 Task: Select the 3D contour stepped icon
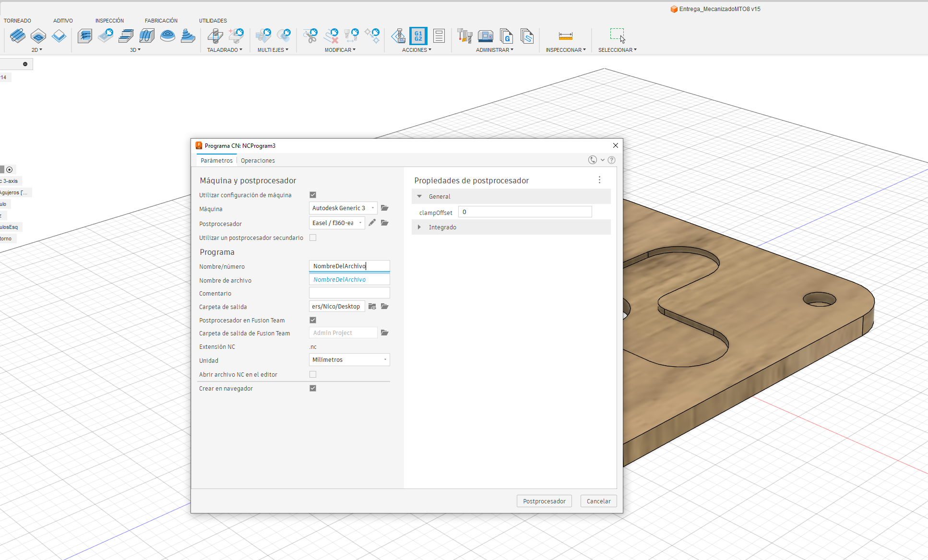(188, 36)
